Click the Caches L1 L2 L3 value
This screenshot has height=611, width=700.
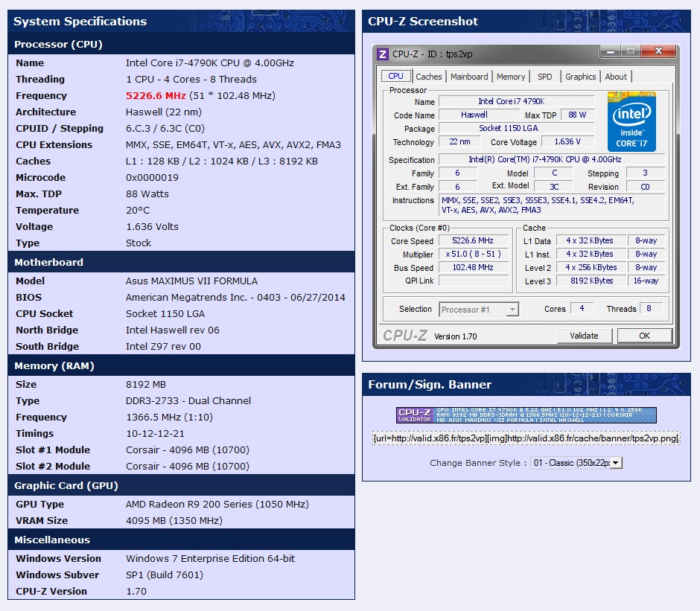click(x=222, y=161)
